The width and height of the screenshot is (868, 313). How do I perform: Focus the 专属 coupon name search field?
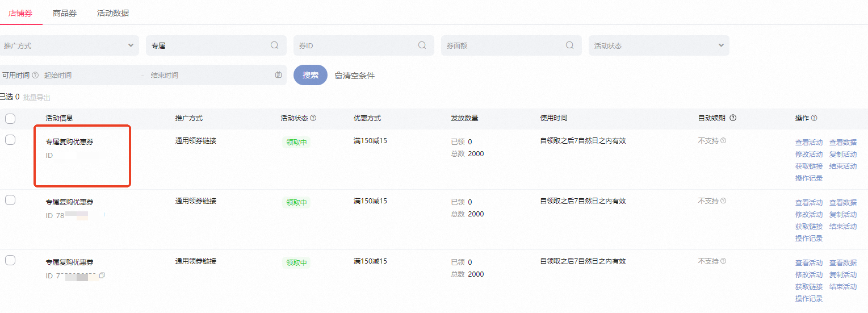[x=216, y=45]
